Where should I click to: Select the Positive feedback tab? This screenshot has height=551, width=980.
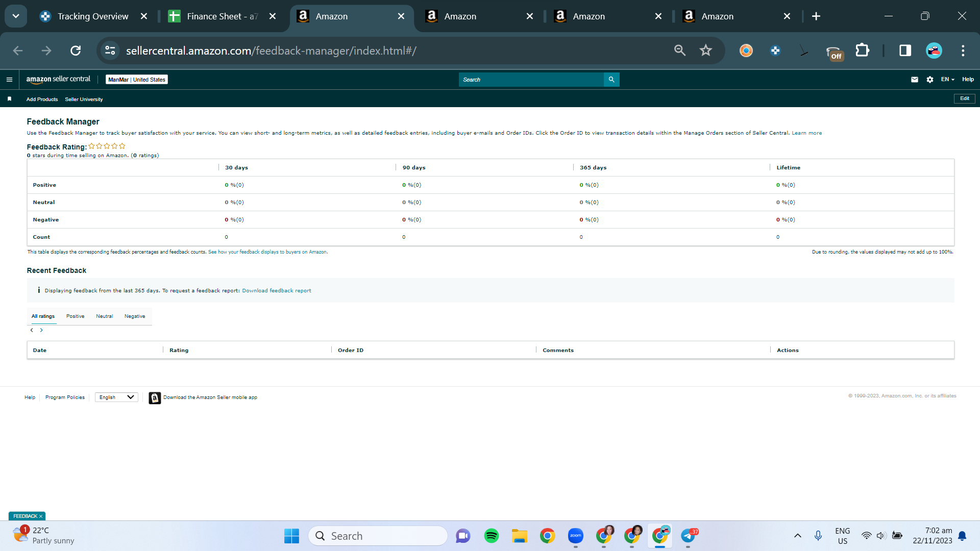coord(76,316)
